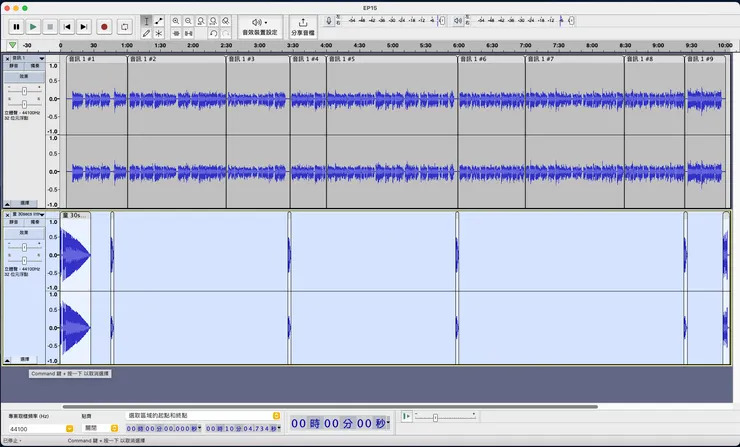Viewport: 740px width, 447px height.
Task: Open selection mode dropdown 選取區域的起點和終點
Action: 276,415
